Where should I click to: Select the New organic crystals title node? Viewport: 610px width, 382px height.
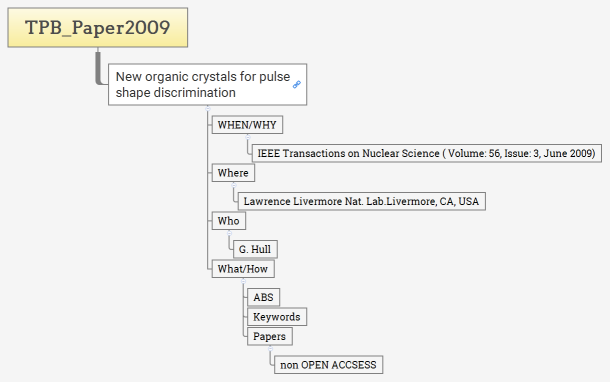tap(207, 84)
